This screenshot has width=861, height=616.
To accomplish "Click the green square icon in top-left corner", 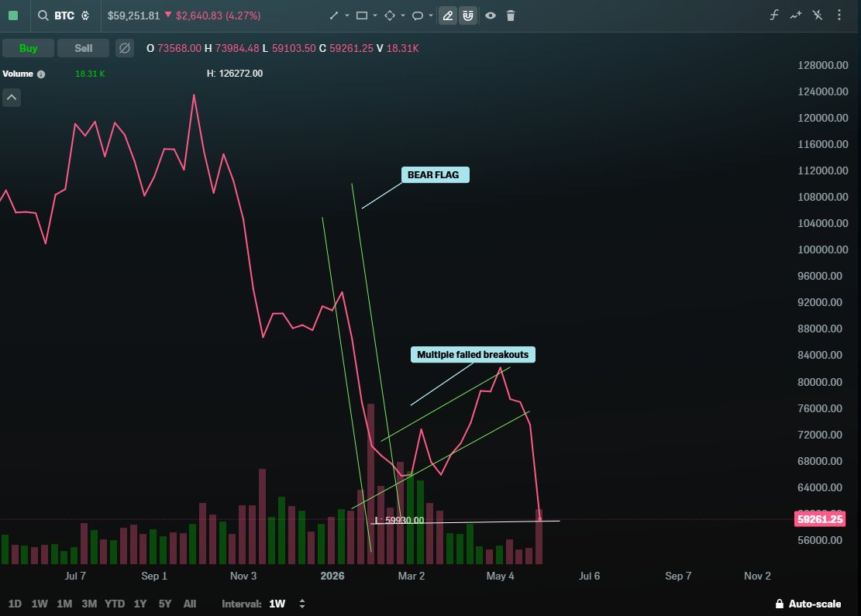I will pos(13,15).
